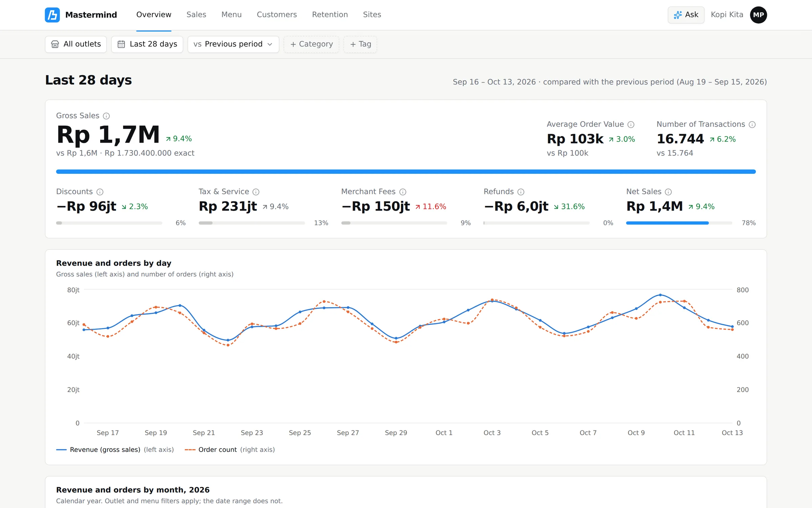Click the Sep 25 order count point
The image size is (812, 508).
(x=300, y=324)
